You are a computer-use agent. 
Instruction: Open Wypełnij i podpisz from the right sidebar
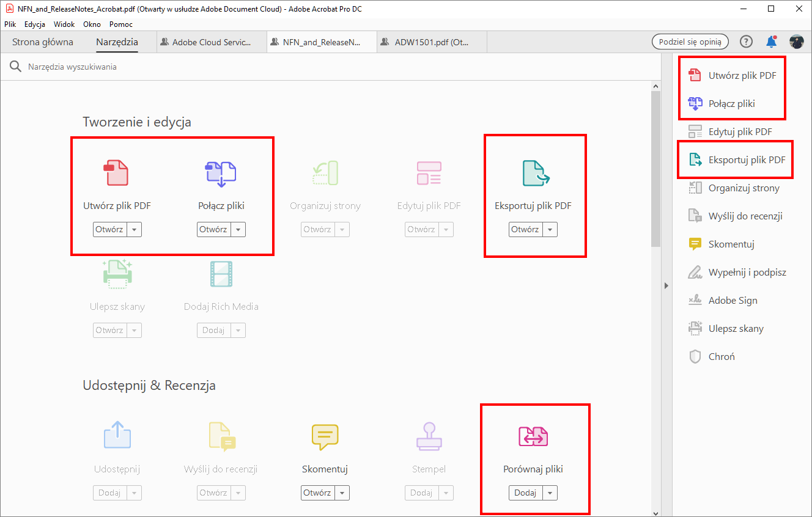point(737,273)
